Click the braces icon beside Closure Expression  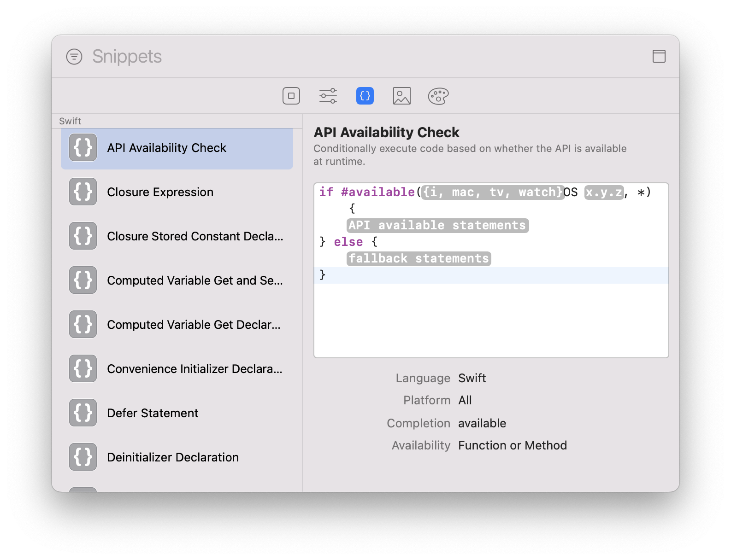point(83,192)
